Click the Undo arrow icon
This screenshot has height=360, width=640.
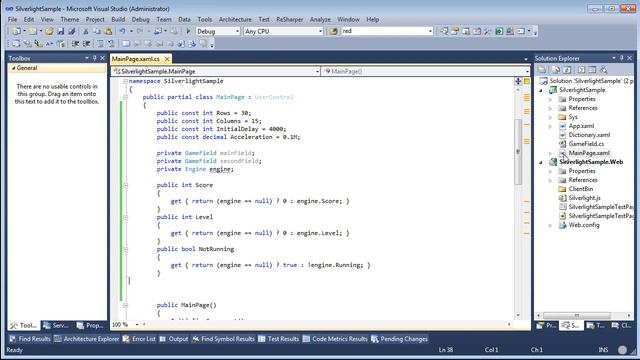tap(122, 31)
